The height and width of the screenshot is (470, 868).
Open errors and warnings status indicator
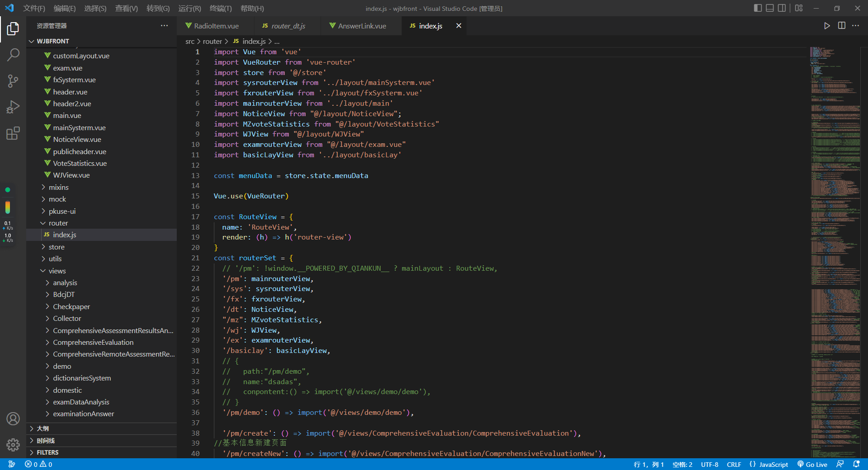pyautogui.click(x=38, y=464)
